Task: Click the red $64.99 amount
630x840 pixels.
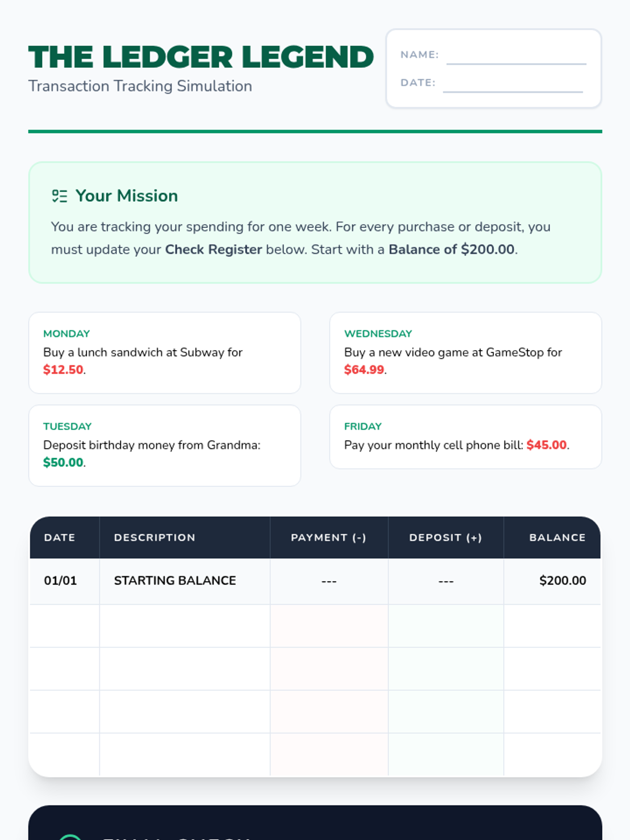Action: click(x=364, y=370)
